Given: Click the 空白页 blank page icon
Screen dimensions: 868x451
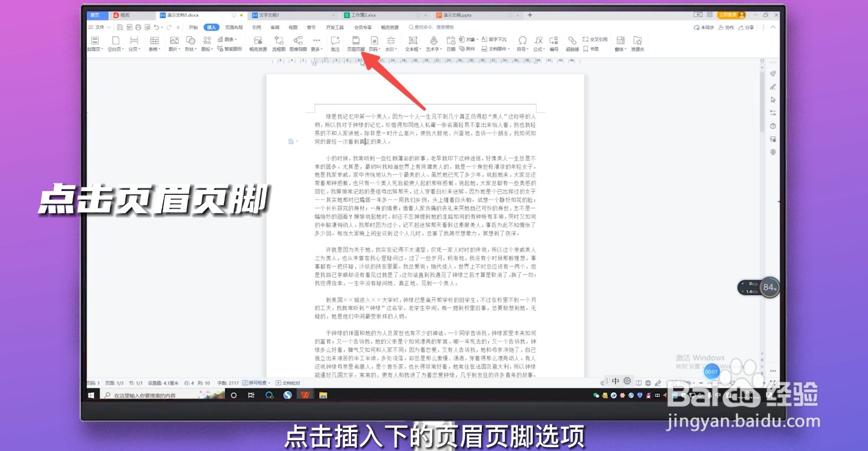Looking at the screenshot, I should 116,44.
